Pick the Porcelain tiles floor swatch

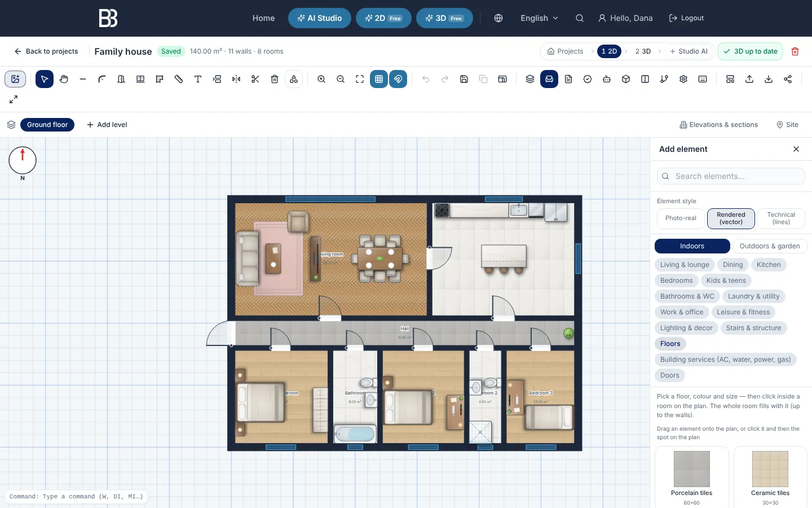pos(692,478)
